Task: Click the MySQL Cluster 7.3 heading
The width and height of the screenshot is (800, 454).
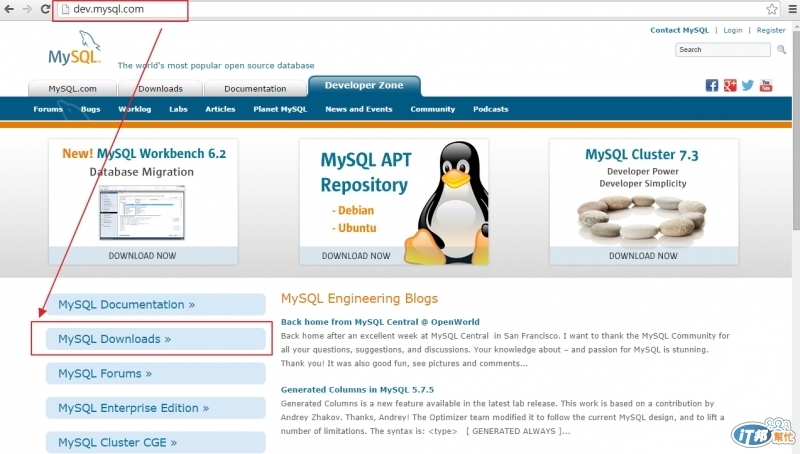Action: point(642,155)
